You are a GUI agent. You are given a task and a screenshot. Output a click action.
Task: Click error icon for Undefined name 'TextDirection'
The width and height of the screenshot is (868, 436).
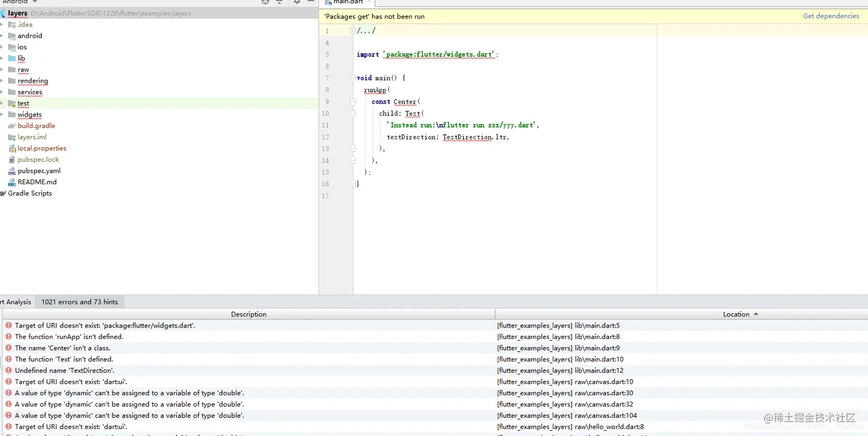[9, 371]
